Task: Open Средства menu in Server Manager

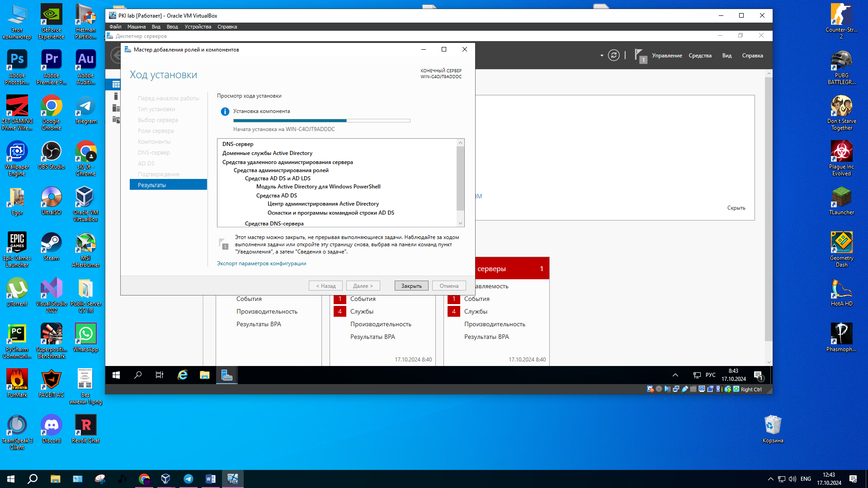Action: tap(700, 56)
